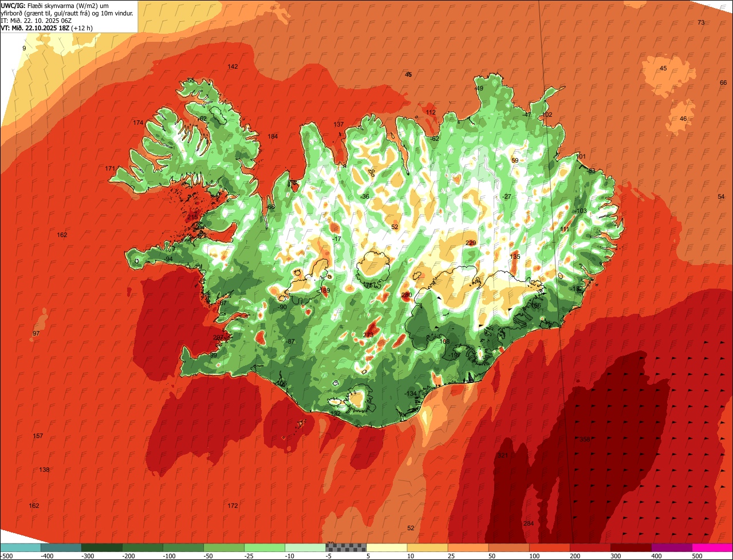
Task: Click the map value 137
Action: 338,124
